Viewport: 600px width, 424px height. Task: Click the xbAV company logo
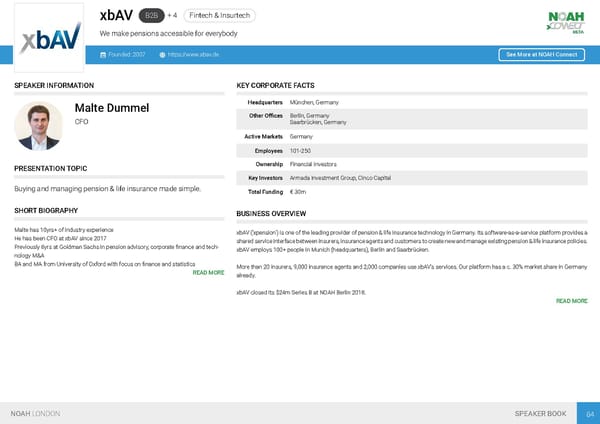tap(49, 37)
